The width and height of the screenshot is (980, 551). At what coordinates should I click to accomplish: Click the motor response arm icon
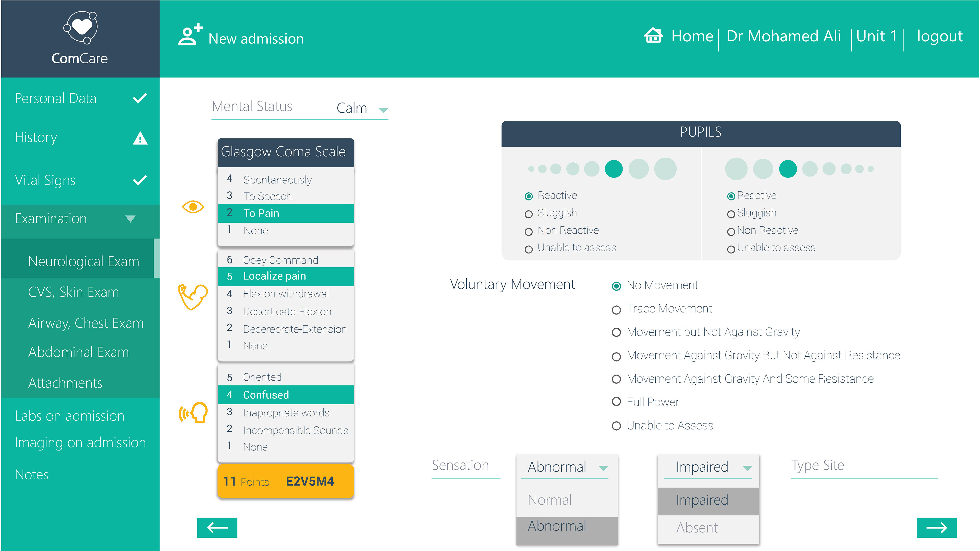(x=192, y=297)
